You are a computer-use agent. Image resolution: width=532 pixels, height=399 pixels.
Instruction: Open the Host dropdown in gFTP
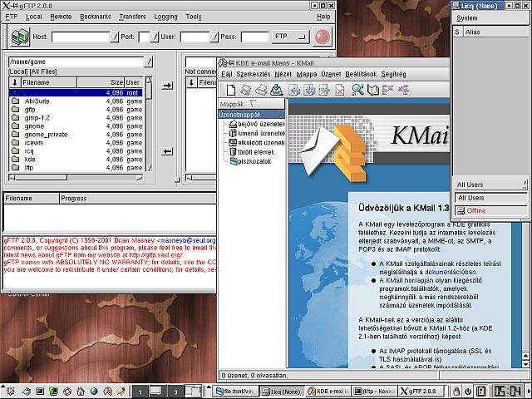[x=116, y=37]
